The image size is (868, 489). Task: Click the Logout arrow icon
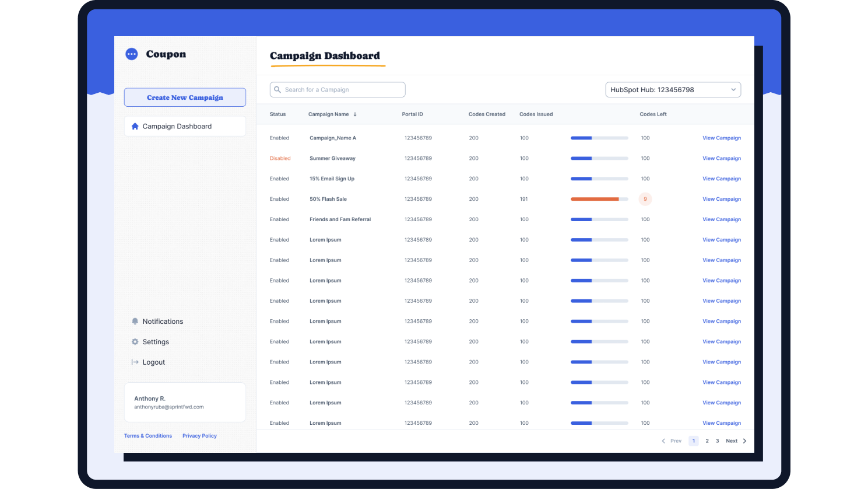pyautogui.click(x=135, y=362)
